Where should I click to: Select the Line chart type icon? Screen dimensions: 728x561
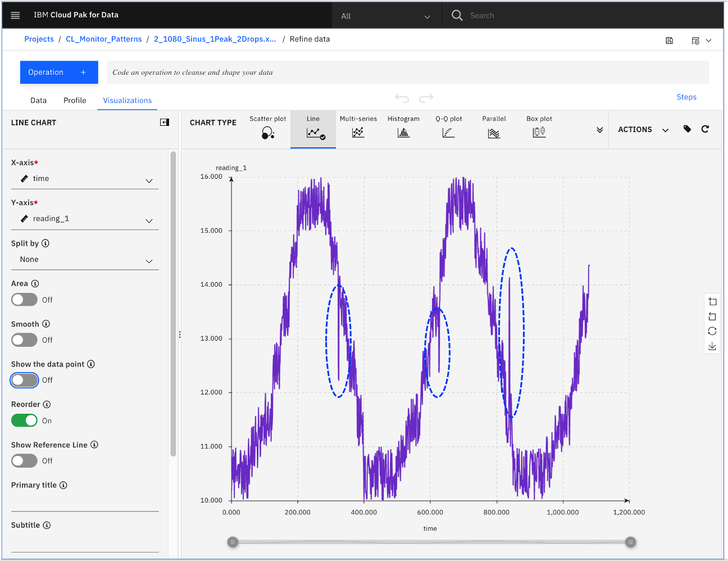point(316,133)
